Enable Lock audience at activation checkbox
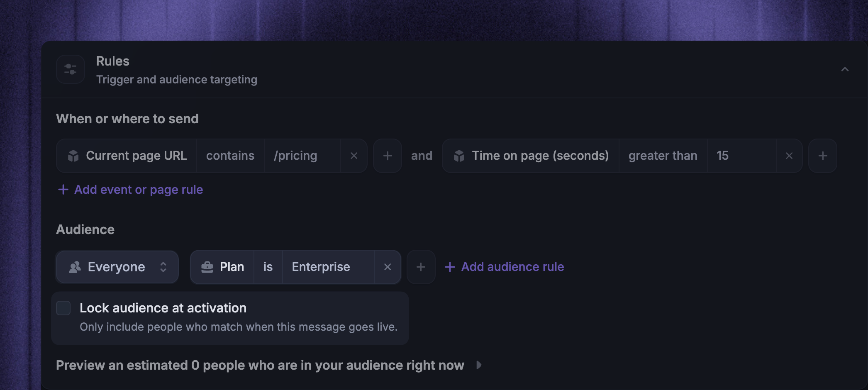Viewport: 868px width, 390px height. coord(63,308)
